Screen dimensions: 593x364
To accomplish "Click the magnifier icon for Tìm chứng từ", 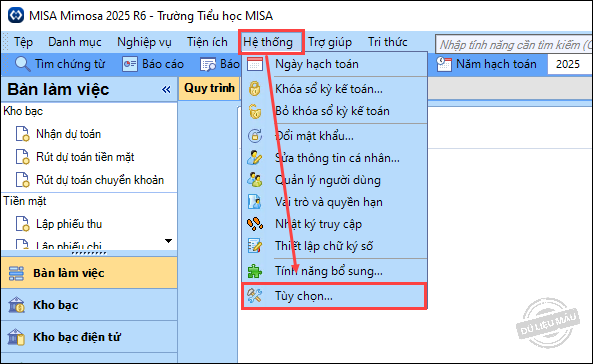I will pos(22,64).
